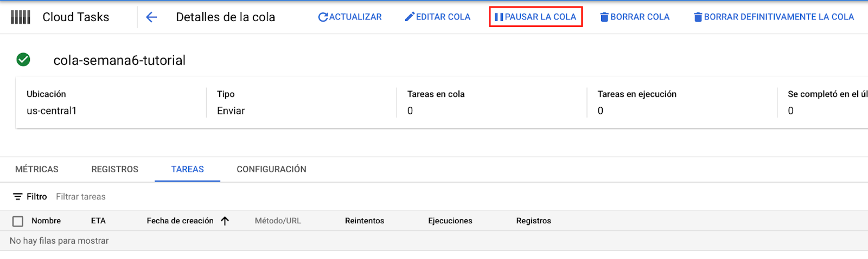Click the Cloud Tasks product logo icon
The image size is (868, 259).
[x=21, y=17]
